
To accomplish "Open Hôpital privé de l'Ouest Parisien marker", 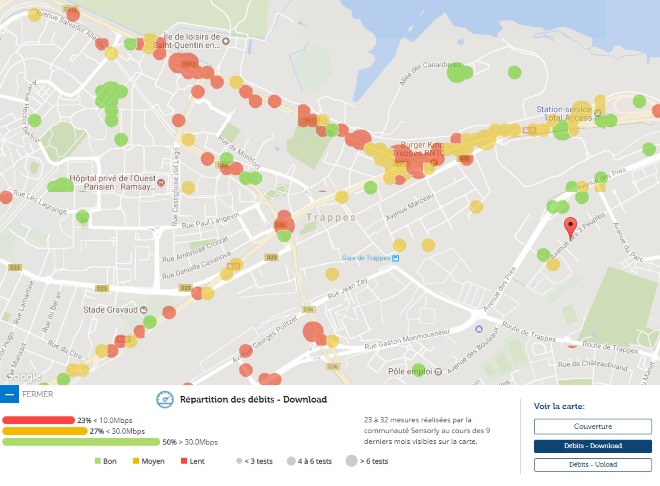I will click(x=161, y=182).
